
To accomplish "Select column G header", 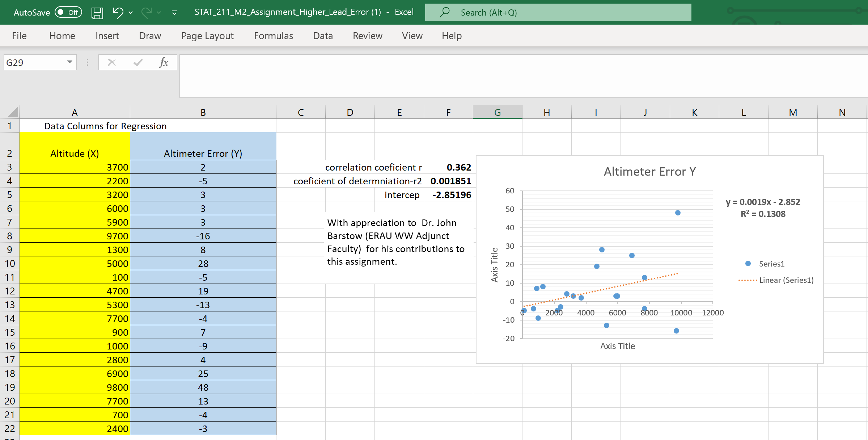I will (x=497, y=112).
